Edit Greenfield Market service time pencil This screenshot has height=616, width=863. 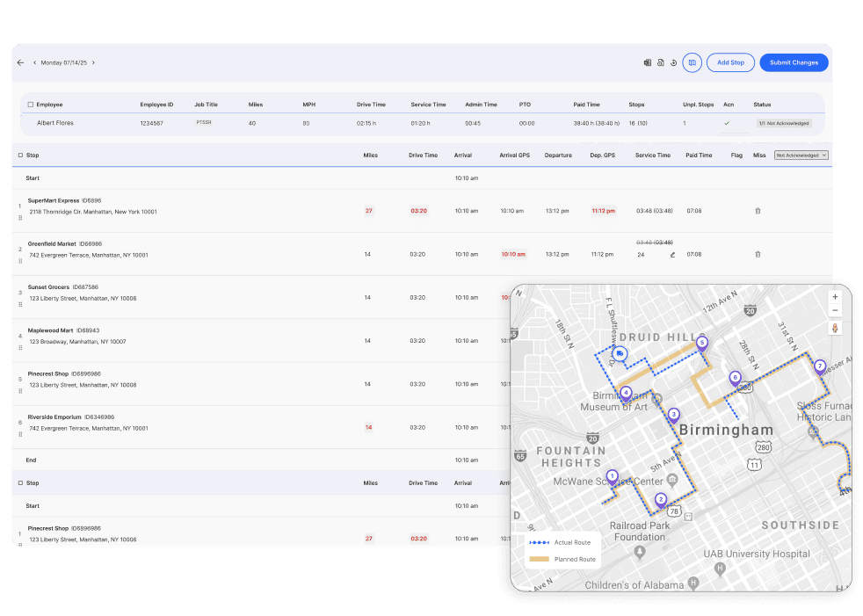[672, 255]
